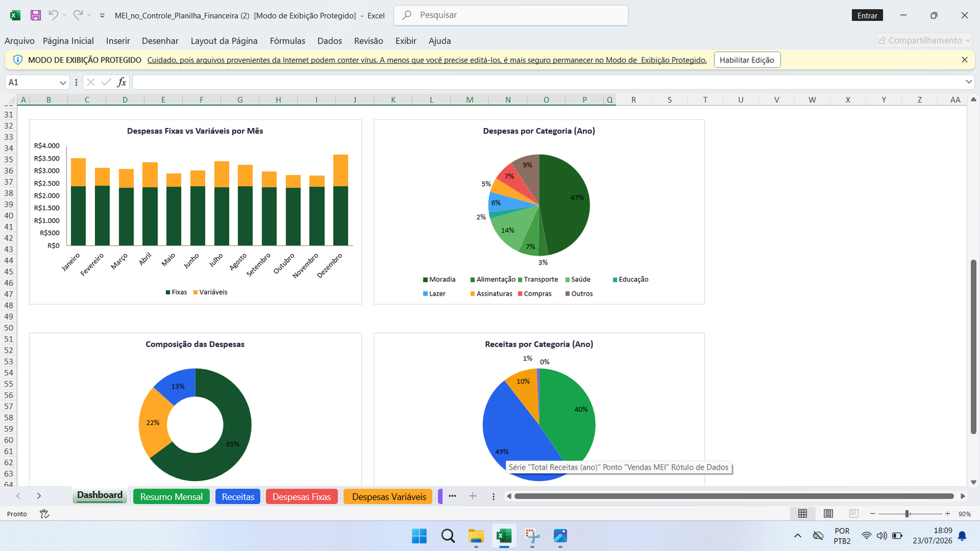Screen dimensions: 980x551
Task: Open the Ajuda ribbon tab
Action: (x=439, y=41)
